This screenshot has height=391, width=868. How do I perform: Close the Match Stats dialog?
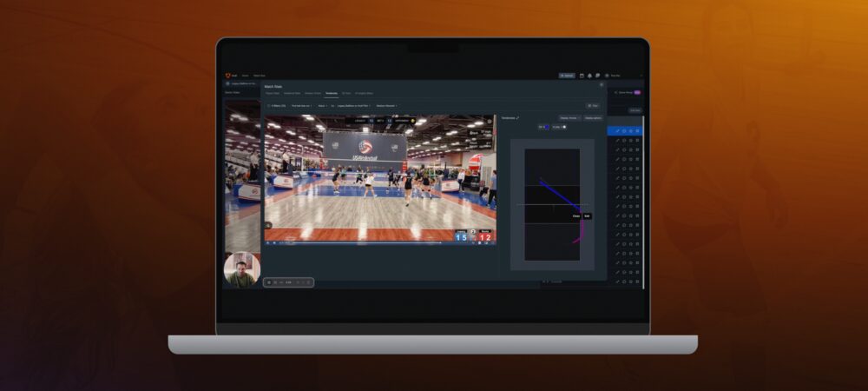[x=601, y=85]
